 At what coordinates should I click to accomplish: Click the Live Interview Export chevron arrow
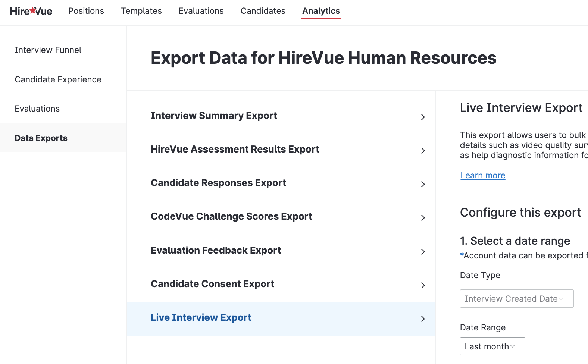click(423, 319)
